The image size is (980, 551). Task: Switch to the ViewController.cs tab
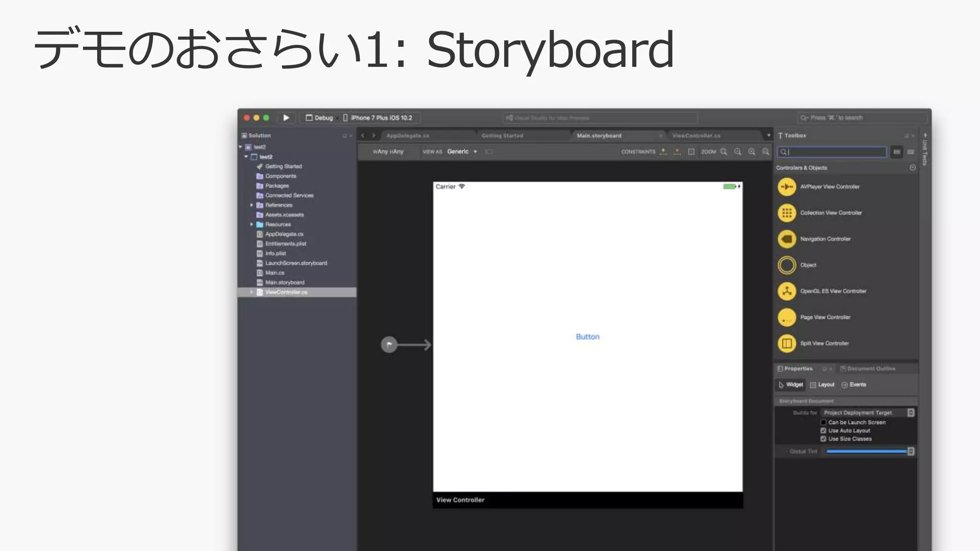[x=696, y=136]
